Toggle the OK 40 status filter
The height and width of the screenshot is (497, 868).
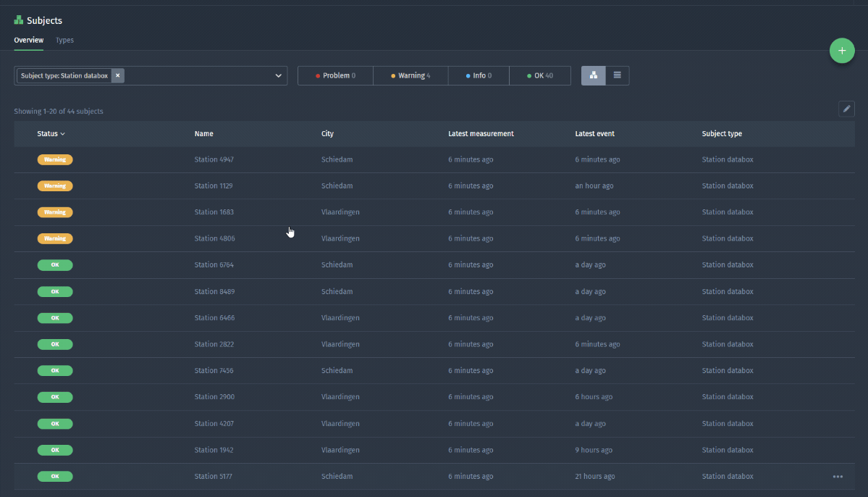(x=539, y=75)
